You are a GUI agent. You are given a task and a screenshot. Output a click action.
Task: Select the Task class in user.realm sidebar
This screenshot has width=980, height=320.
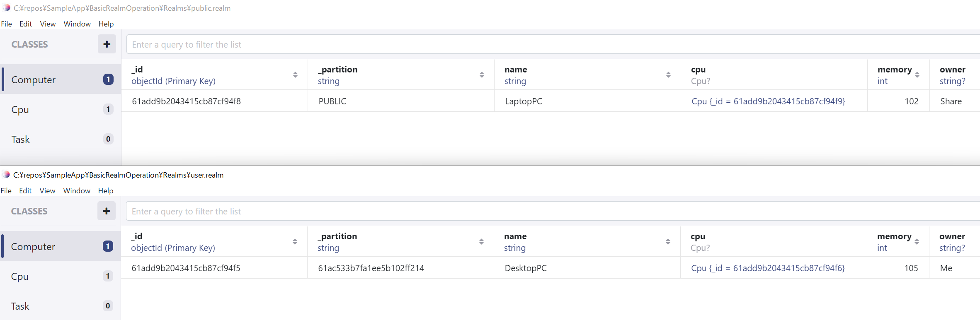(60, 306)
